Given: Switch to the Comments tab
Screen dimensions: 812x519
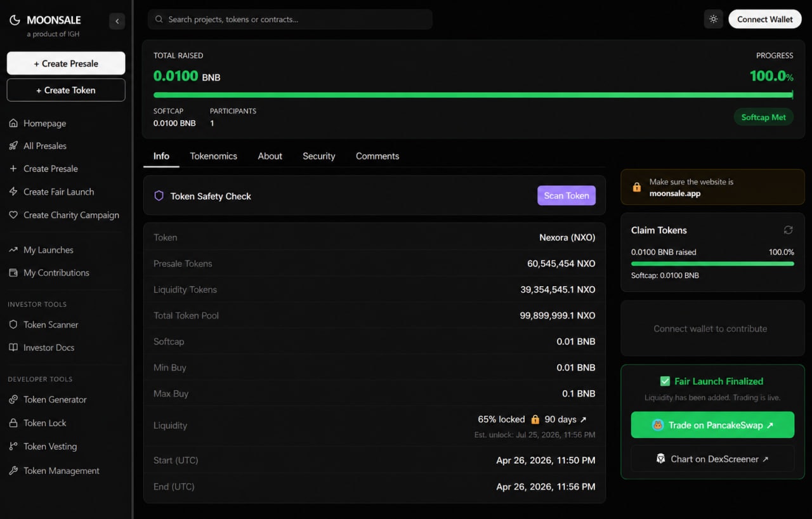Looking at the screenshot, I should click(377, 156).
